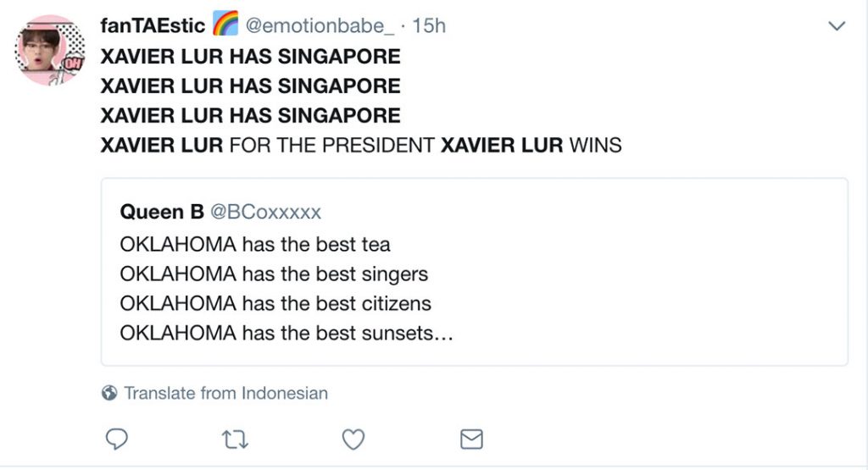Click the 'FOR THE PRESIDENT' tweet text

(x=332, y=145)
